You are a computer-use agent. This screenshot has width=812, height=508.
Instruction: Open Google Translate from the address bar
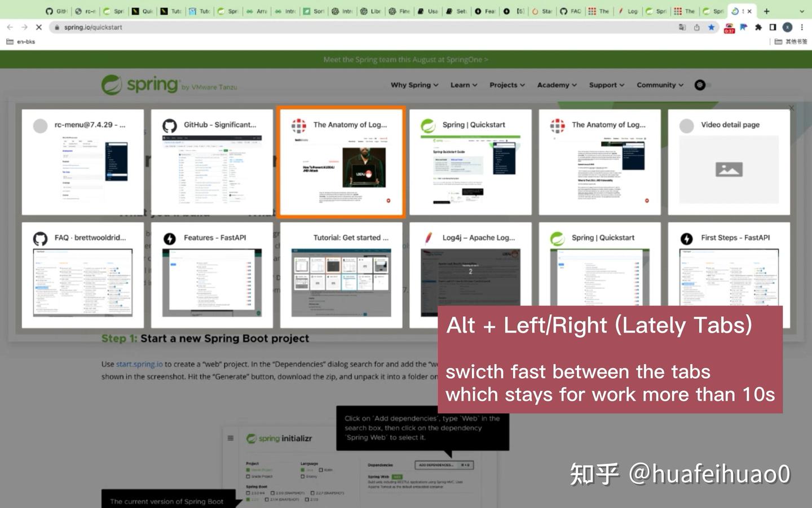pos(683,27)
